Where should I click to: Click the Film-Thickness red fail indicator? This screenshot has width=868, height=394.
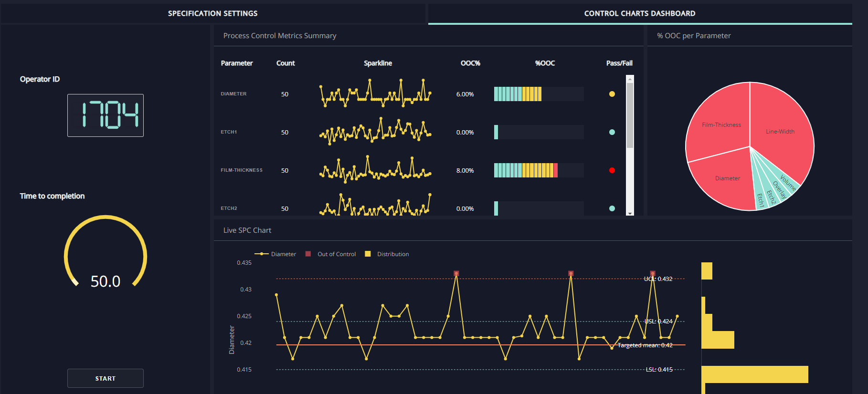(612, 170)
